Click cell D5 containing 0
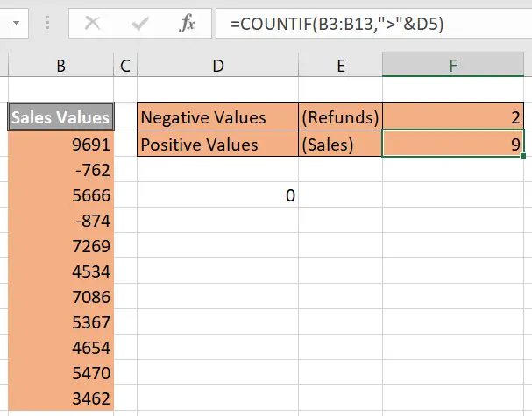The width and height of the screenshot is (532, 416). (218, 194)
